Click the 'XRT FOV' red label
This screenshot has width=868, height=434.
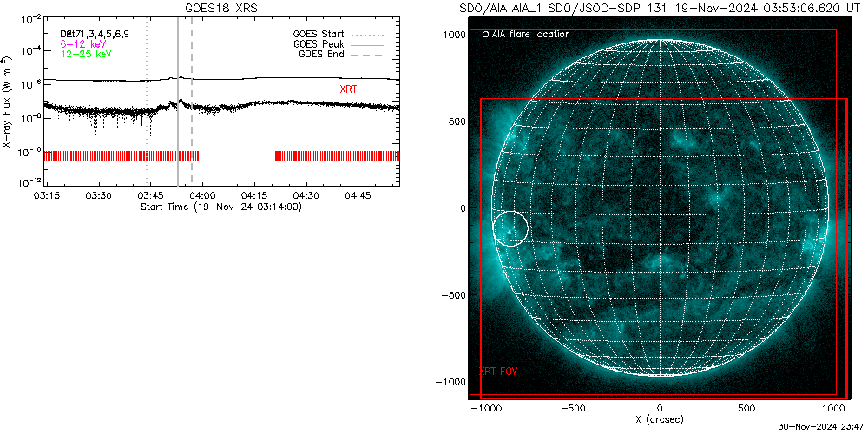[497, 372]
